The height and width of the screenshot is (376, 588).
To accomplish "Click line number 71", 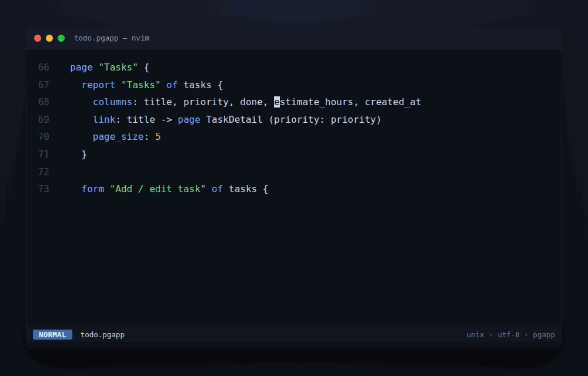I will pos(44,155).
